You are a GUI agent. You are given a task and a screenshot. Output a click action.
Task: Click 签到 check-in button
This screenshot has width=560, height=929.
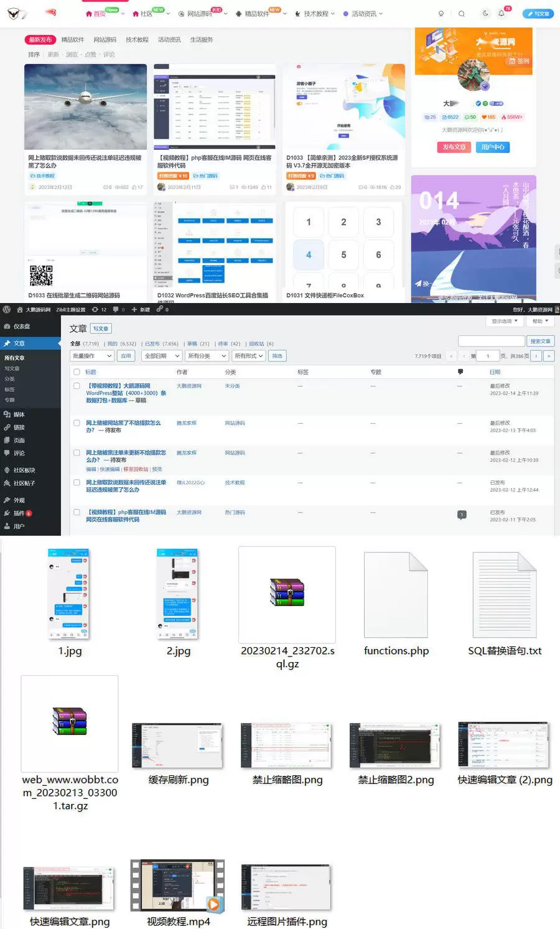point(519,61)
